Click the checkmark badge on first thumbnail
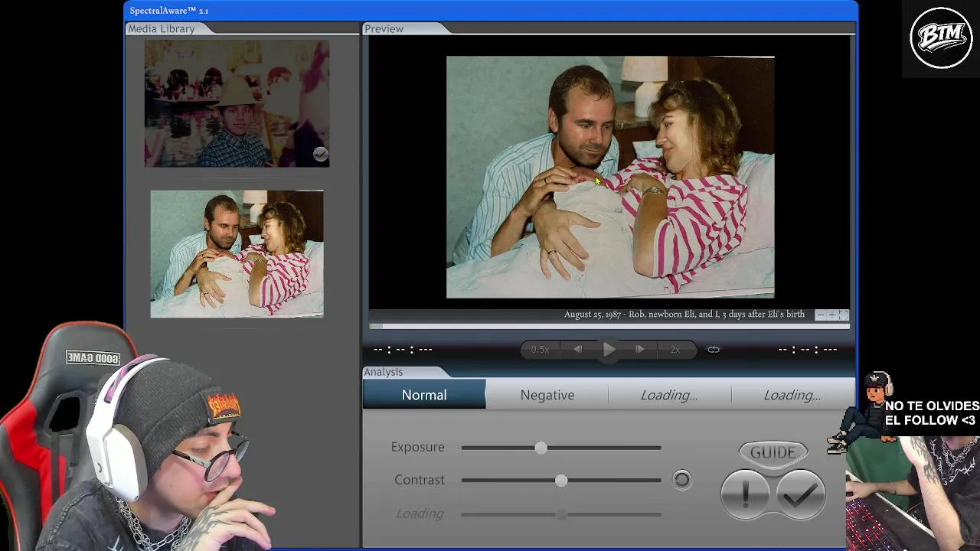This screenshot has width=980, height=551. [320, 155]
